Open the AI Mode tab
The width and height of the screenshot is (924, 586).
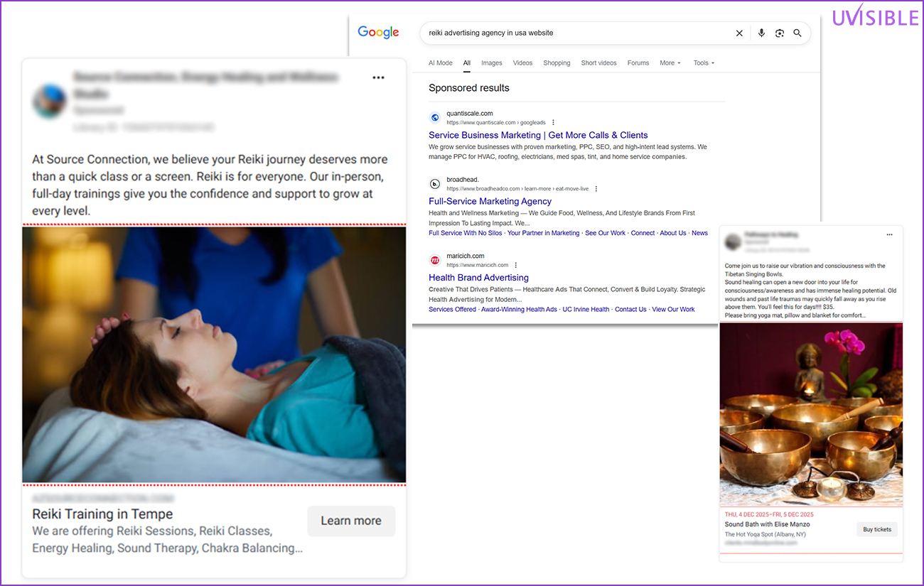[440, 63]
